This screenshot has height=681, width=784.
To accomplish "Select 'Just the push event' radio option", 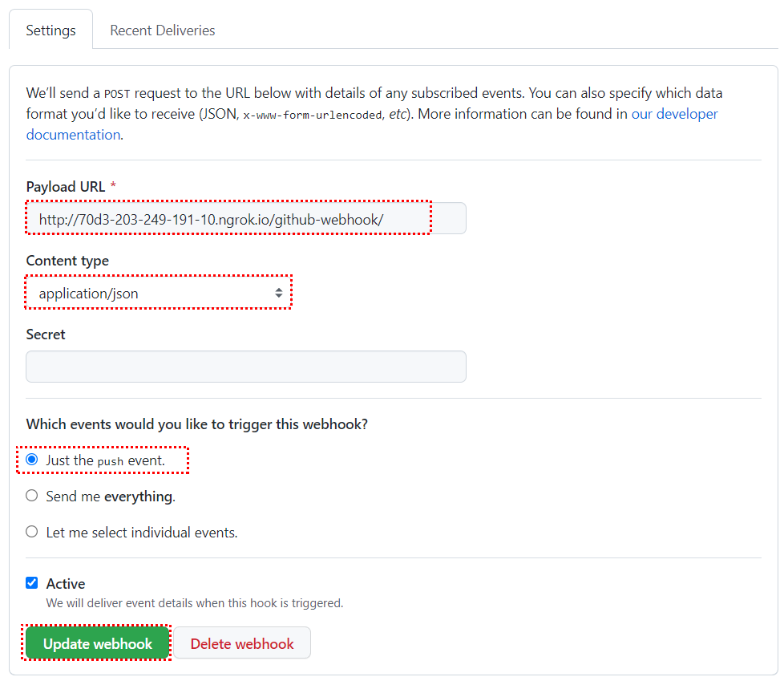I will click(32, 460).
